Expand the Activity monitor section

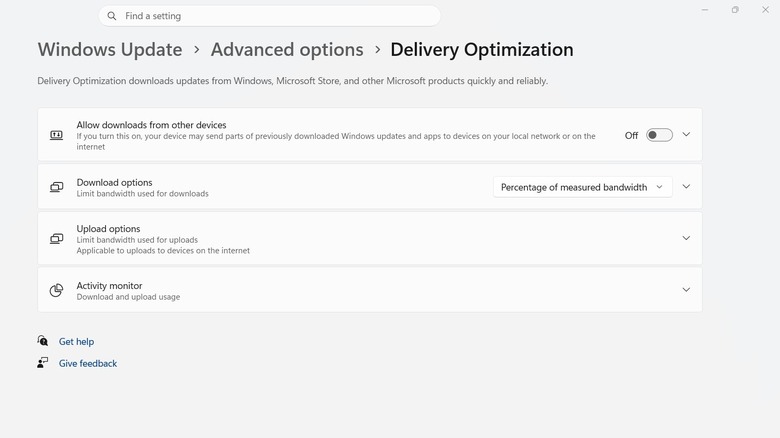coord(686,290)
